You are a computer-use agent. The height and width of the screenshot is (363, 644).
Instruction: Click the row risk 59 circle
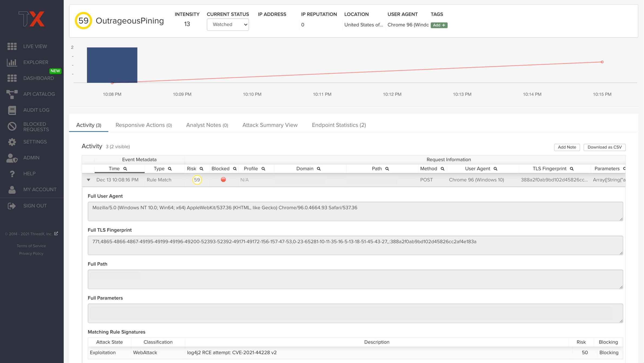coord(197,180)
